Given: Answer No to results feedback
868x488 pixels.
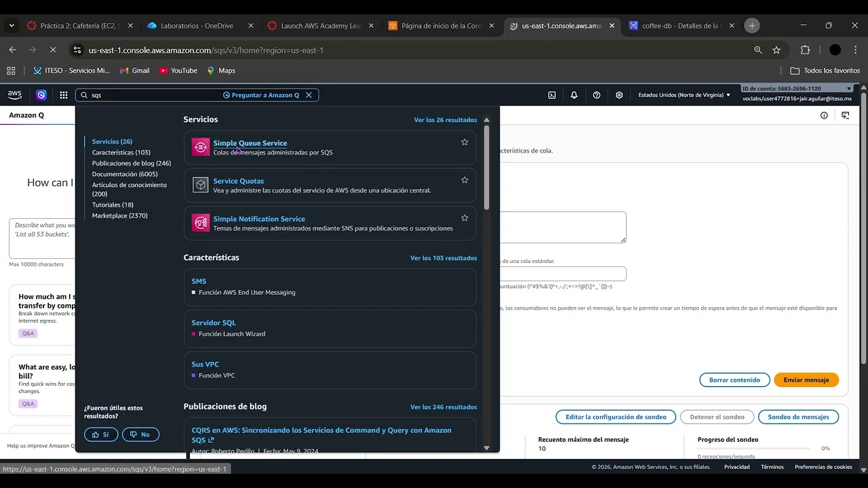Looking at the screenshot, I should pos(140,434).
